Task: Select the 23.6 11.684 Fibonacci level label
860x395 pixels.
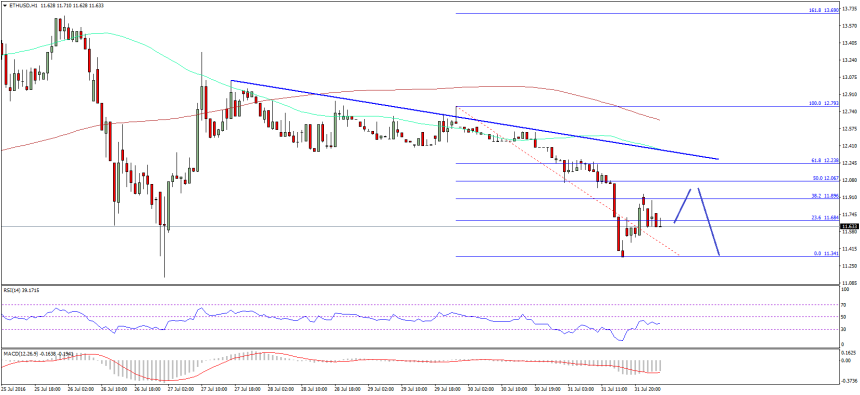Action: (824, 218)
